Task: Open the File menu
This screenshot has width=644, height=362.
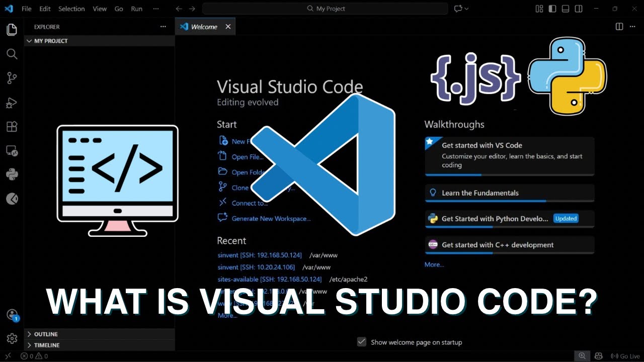Action: (x=26, y=9)
